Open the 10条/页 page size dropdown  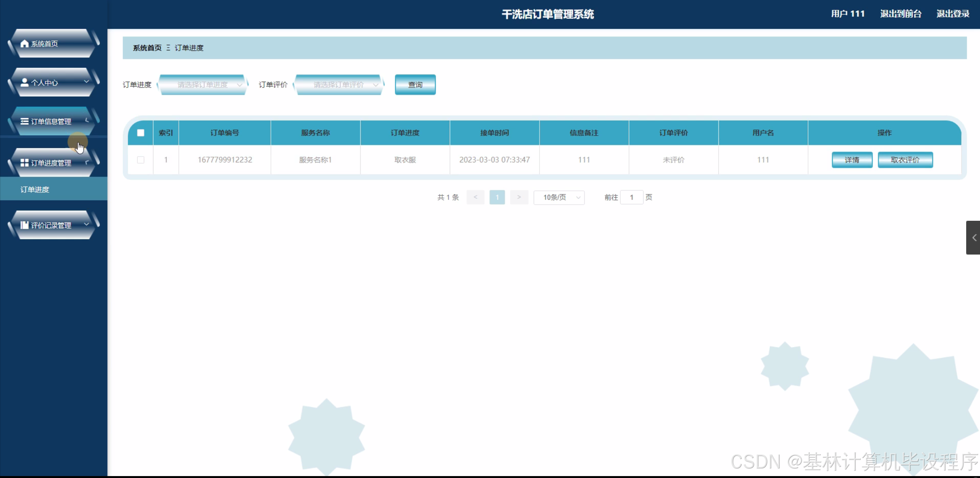point(559,197)
